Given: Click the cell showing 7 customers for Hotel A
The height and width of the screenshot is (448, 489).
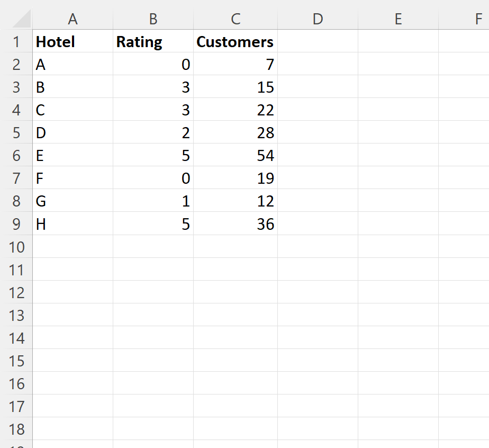Looking at the screenshot, I should click(x=235, y=64).
